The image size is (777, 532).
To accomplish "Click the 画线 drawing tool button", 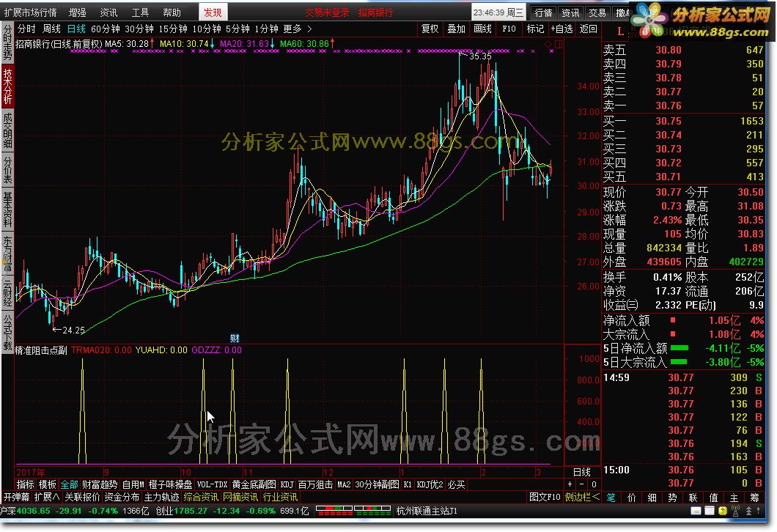I will (482, 29).
